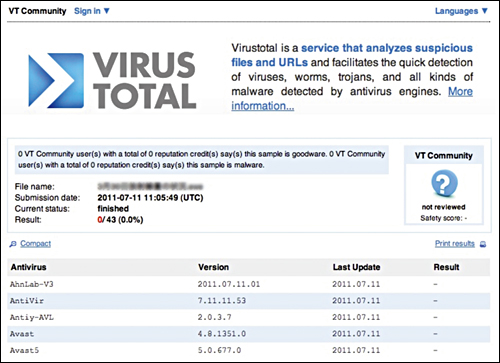
Task: Select the Antivirus column header
Action: tap(28, 267)
